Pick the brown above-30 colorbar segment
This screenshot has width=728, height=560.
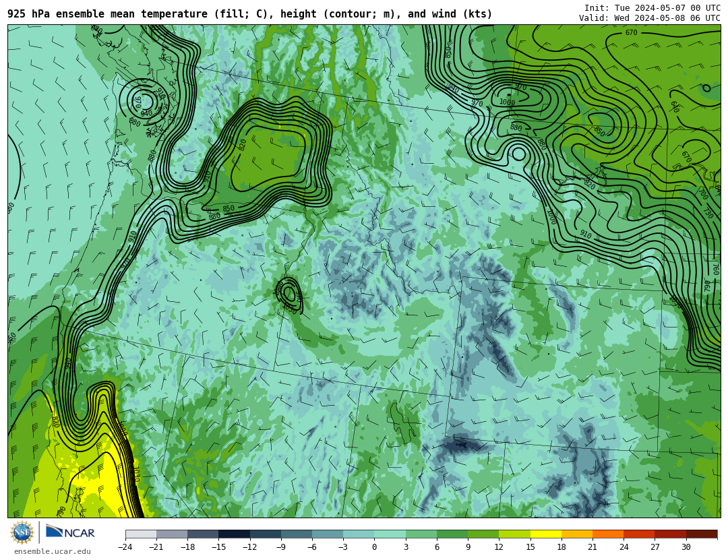702,534
